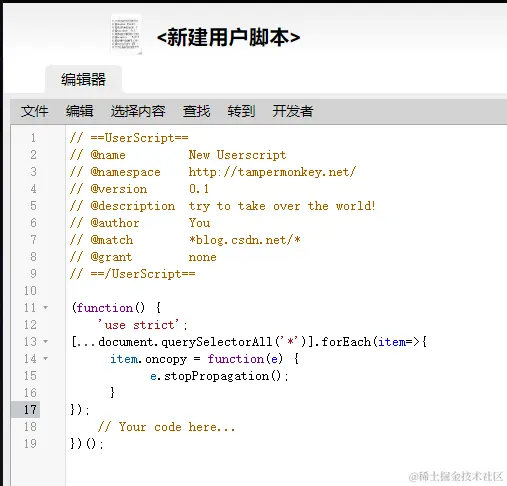507x486 pixels.
Task: Click line number 10 in the gutter
Action: (30, 291)
